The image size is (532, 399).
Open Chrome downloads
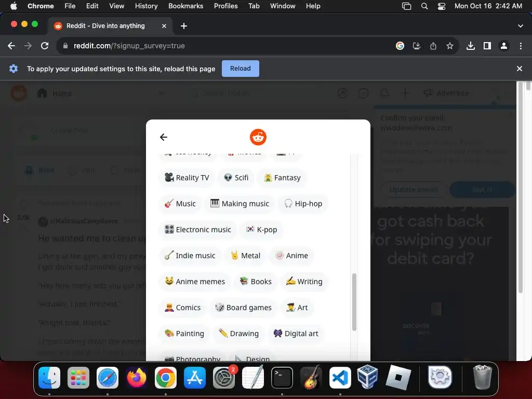[x=471, y=46]
